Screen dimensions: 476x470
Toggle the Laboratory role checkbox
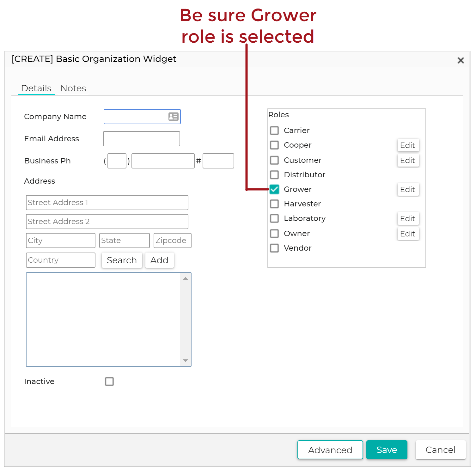(274, 218)
